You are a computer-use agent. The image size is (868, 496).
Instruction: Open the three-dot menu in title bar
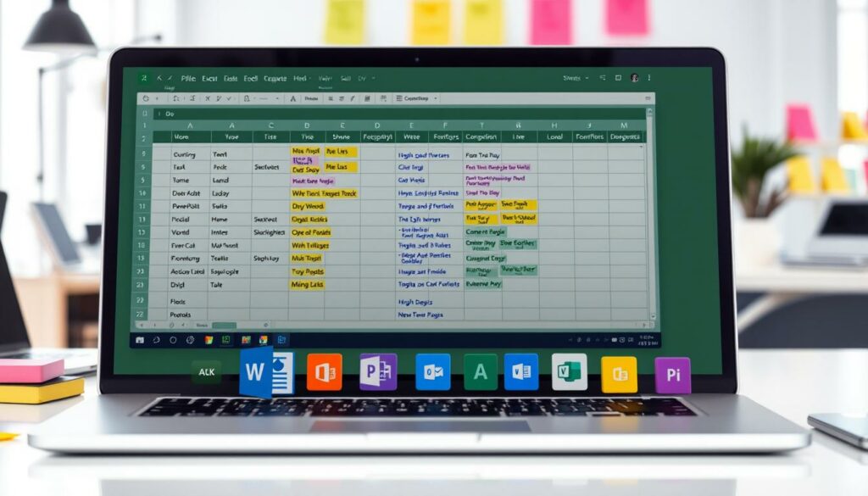[x=649, y=78]
